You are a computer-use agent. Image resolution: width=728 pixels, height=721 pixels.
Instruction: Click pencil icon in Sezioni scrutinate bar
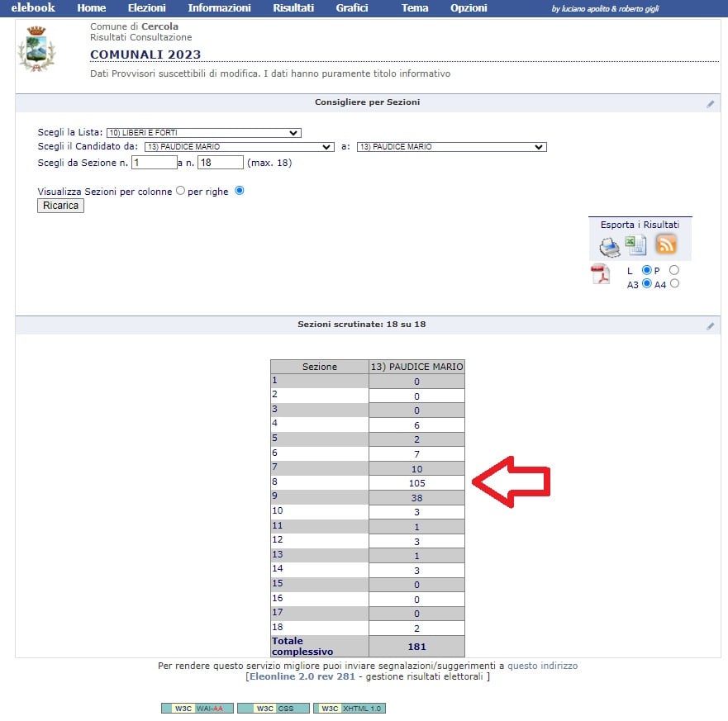click(x=710, y=326)
